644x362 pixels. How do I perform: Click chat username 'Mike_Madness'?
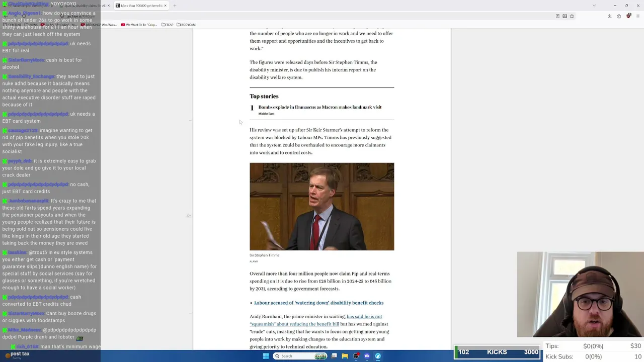tap(24, 330)
